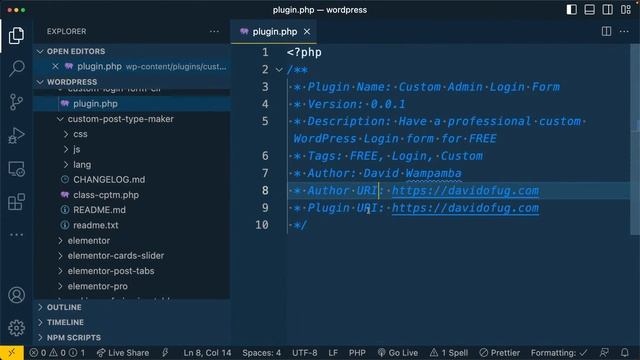Open the Search view
Viewport: 640px width, 360px height.
pyautogui.click(x=16, y=69)
